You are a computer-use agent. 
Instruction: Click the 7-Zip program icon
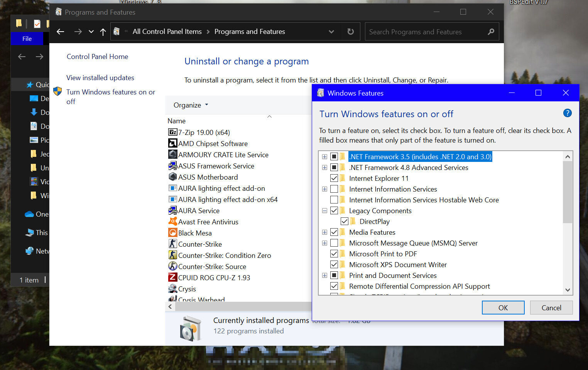(172, 132)
